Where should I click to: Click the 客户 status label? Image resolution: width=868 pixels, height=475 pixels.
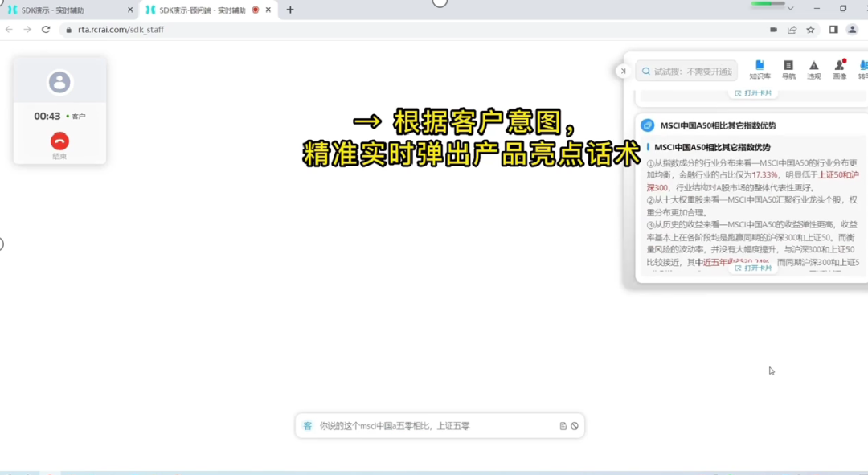tap(79, 117)
